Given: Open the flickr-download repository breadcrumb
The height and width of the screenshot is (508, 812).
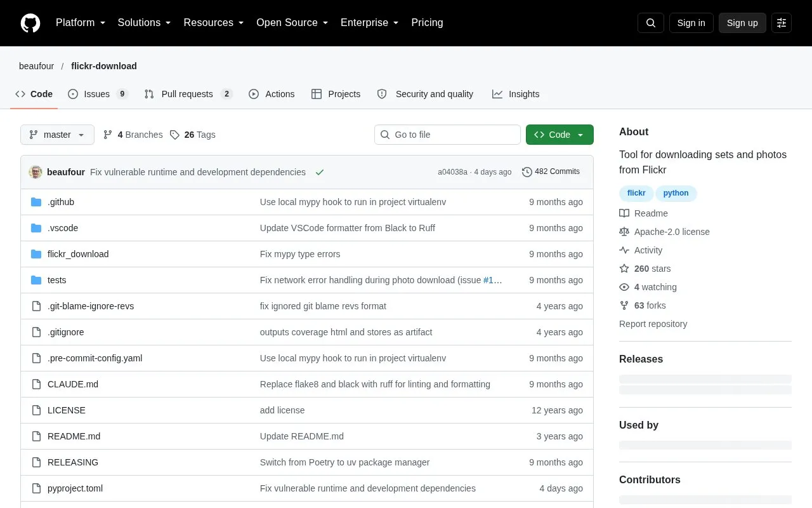Looking at the screenshot, I should pyautogui.click(x=103, y=66).
